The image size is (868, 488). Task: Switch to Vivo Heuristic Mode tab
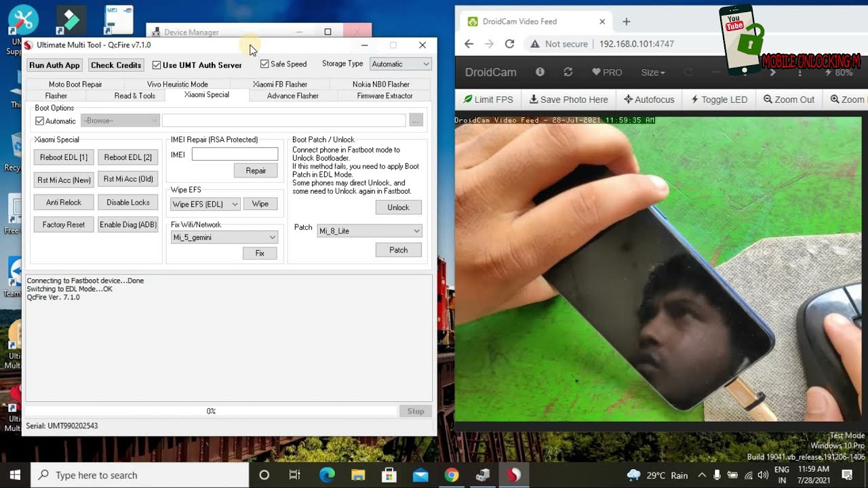point(178,84)
